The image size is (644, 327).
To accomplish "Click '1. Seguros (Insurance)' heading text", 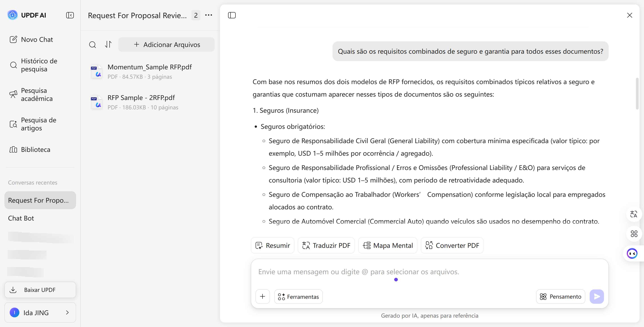I will point(286,110).
